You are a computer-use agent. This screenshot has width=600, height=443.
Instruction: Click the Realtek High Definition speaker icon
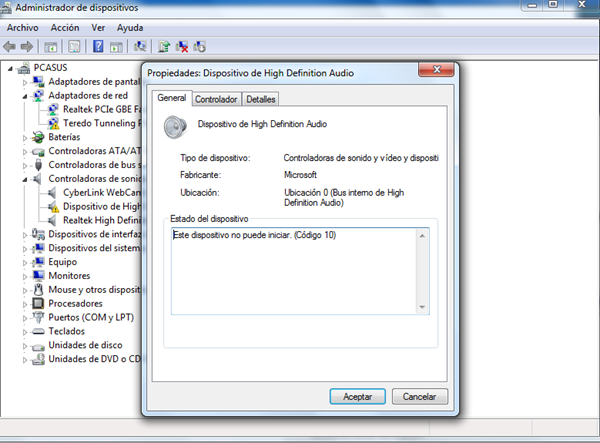[x=52, y=220]
